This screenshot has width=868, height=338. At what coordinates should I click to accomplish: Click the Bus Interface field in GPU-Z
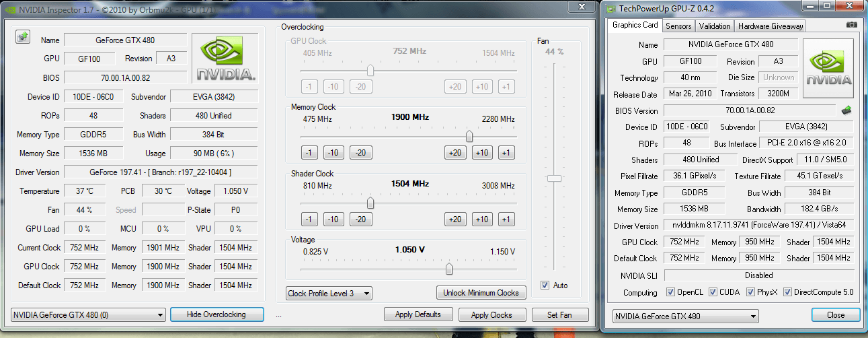[807, 143]
